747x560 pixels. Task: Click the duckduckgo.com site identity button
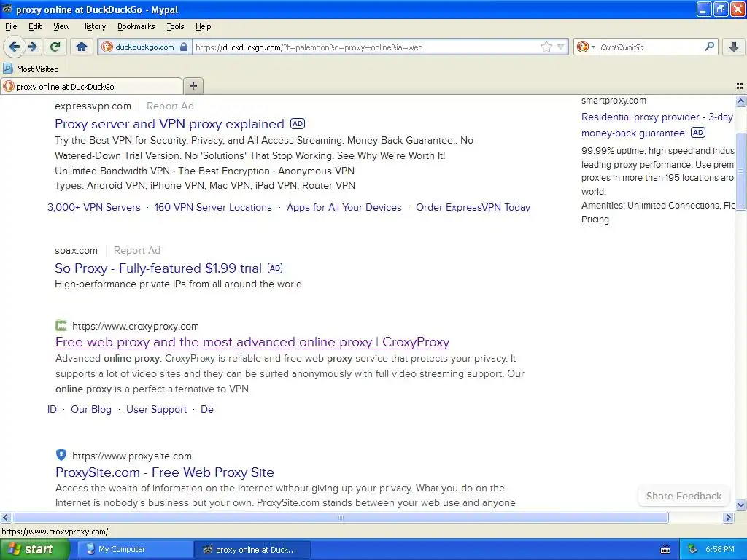(x=145, y=47)
